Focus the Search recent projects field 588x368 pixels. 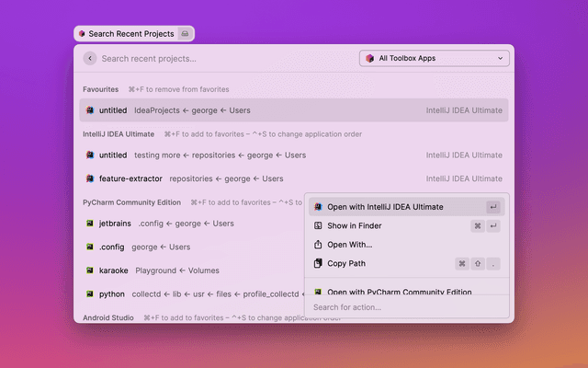click(220, 58)
